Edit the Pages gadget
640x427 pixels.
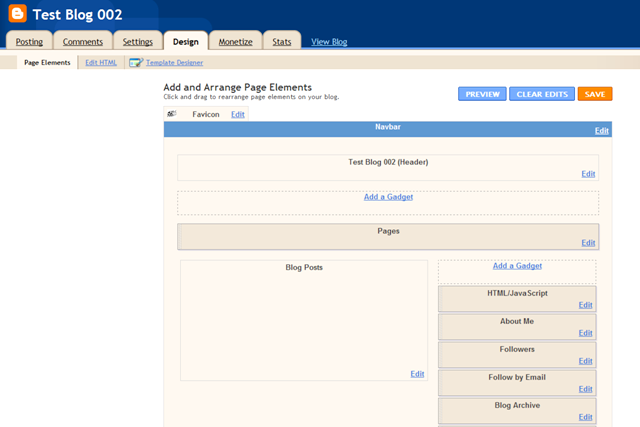click(588, 243)
